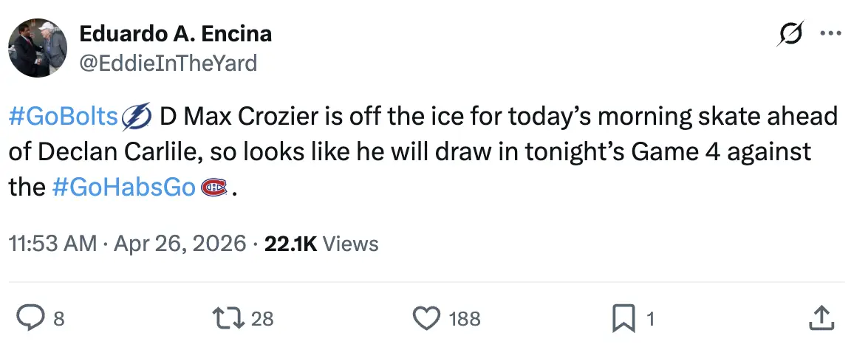Click the like count of 188
Viewport: 868px width, 350px height.
pyautogui.click(x=465, y=319)
